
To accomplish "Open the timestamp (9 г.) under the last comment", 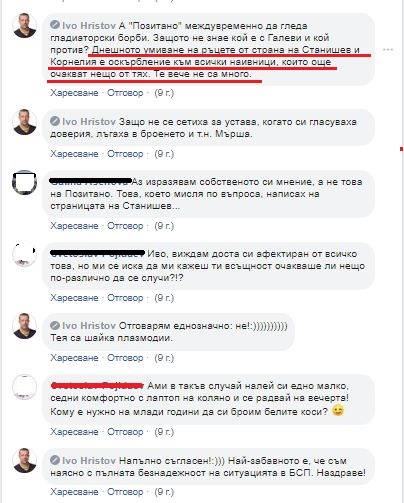I will point(164,492).
